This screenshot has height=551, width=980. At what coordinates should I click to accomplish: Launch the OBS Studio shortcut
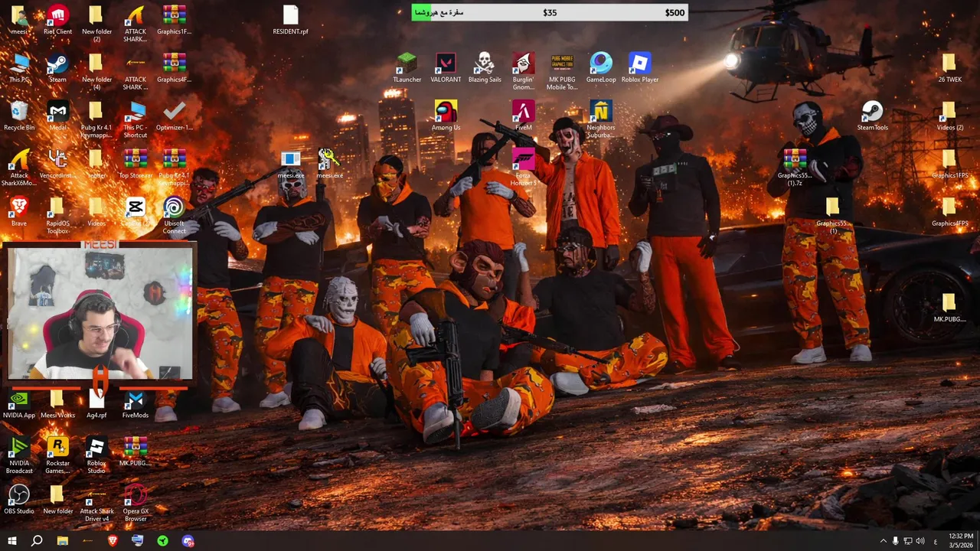(x=19, y=500)
